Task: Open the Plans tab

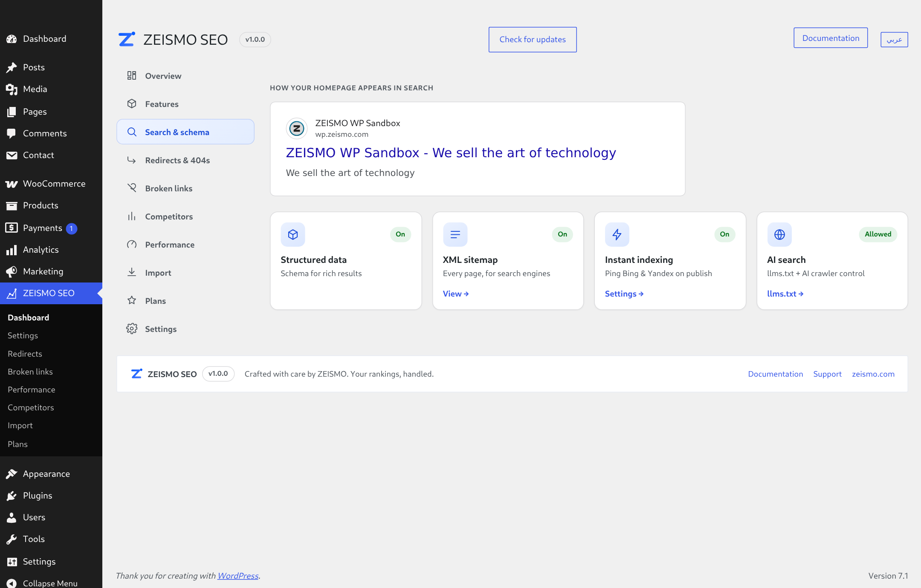Action: [x=185, y=301]
